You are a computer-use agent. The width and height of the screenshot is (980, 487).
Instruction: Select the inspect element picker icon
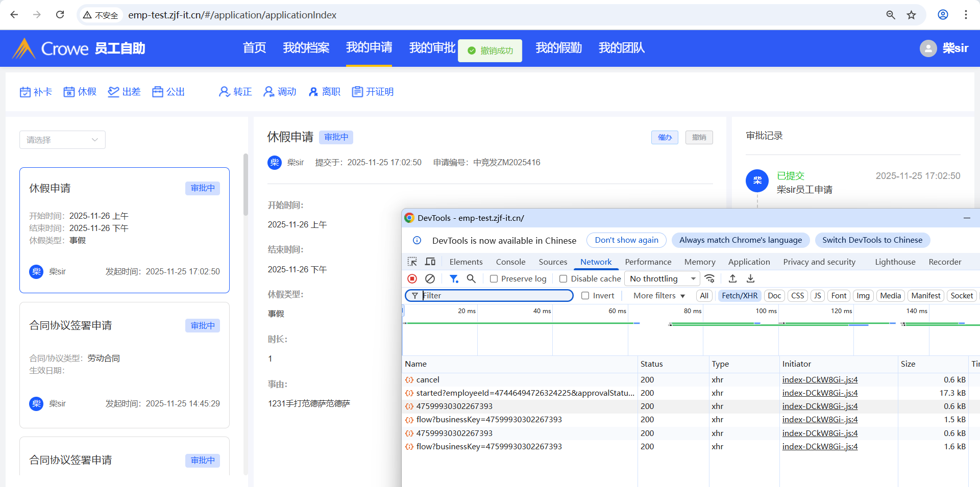[412, 262]
